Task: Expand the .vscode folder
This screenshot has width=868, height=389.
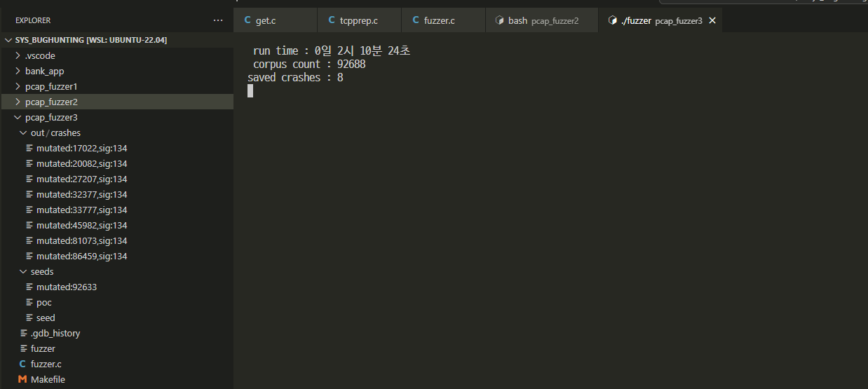Action: pos(117,55)
